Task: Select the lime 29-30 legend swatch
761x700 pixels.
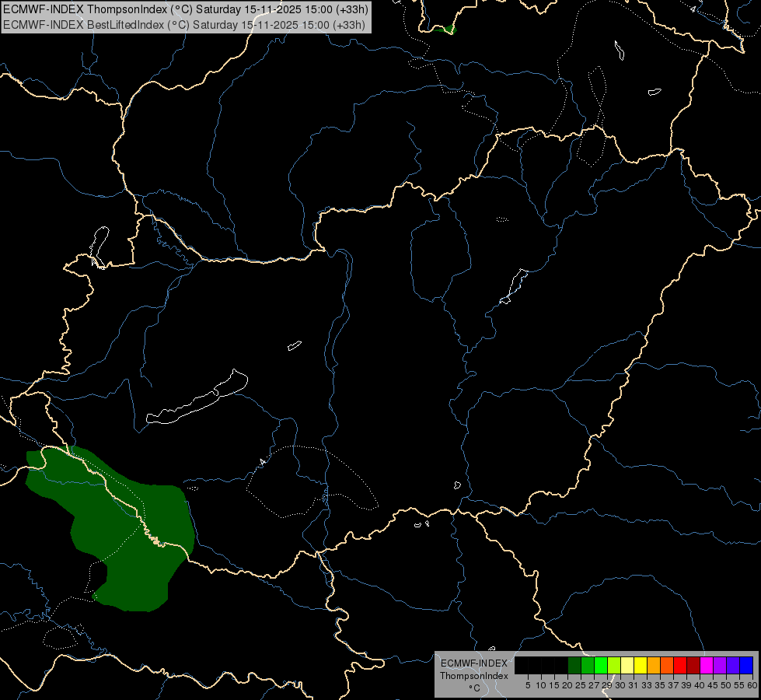Action: tap(614, 666)
